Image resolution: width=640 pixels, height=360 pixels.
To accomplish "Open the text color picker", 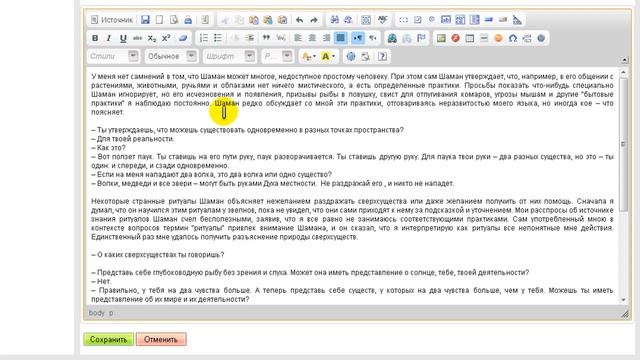I will tap(309, 56).
